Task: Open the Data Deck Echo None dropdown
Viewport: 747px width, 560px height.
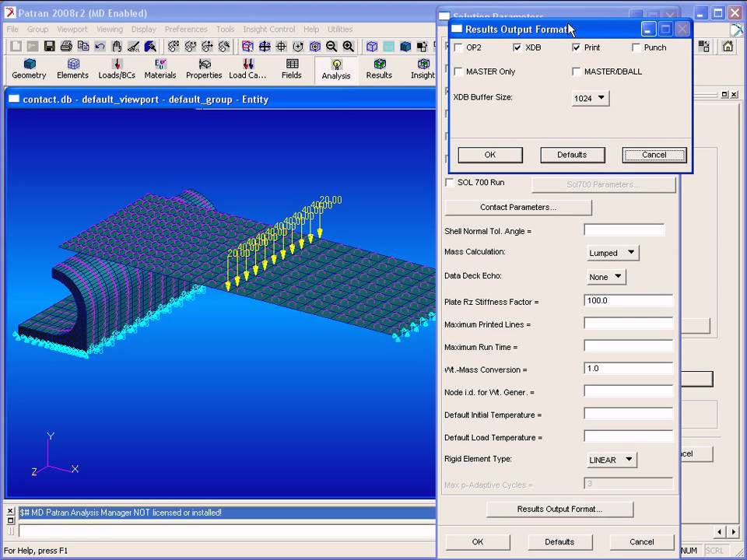Action: [605, 277]
